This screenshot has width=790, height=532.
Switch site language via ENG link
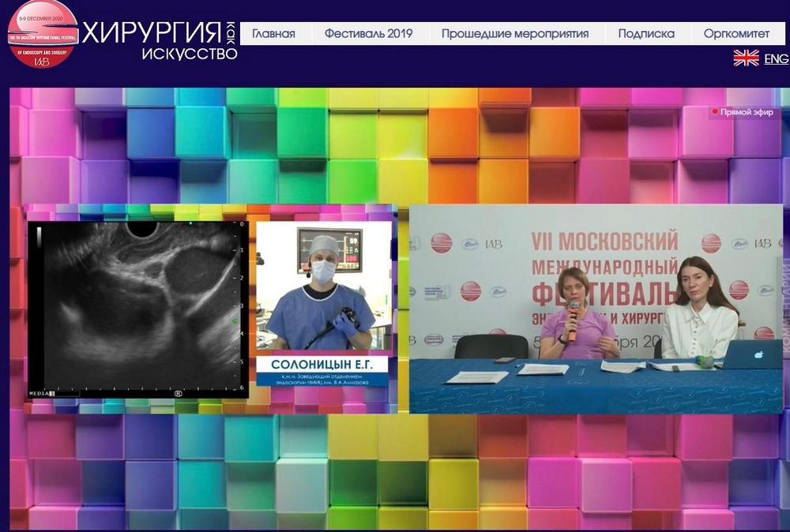tap(776, 58)
